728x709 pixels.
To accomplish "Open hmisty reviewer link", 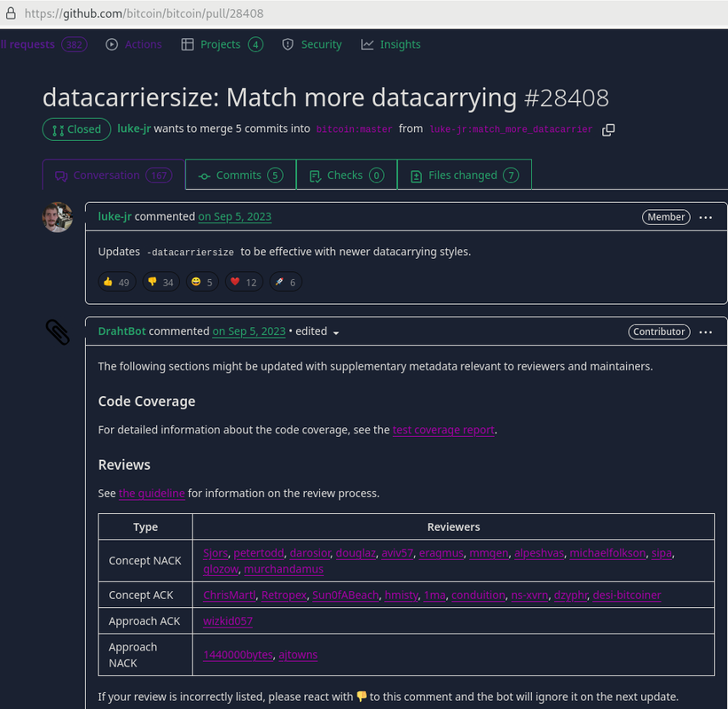I will (x=401, y=596).
